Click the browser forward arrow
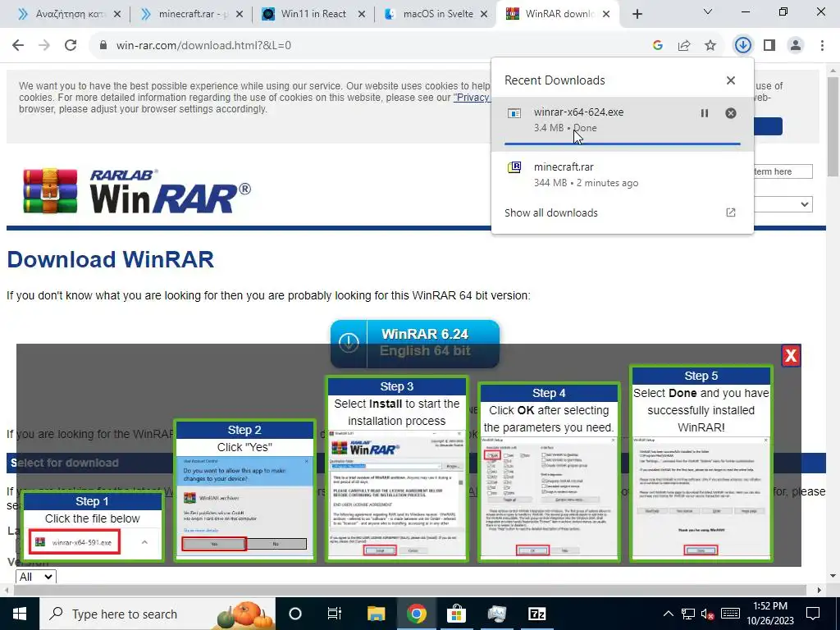This screenshot has height=630, width=840. pos(44,46)
